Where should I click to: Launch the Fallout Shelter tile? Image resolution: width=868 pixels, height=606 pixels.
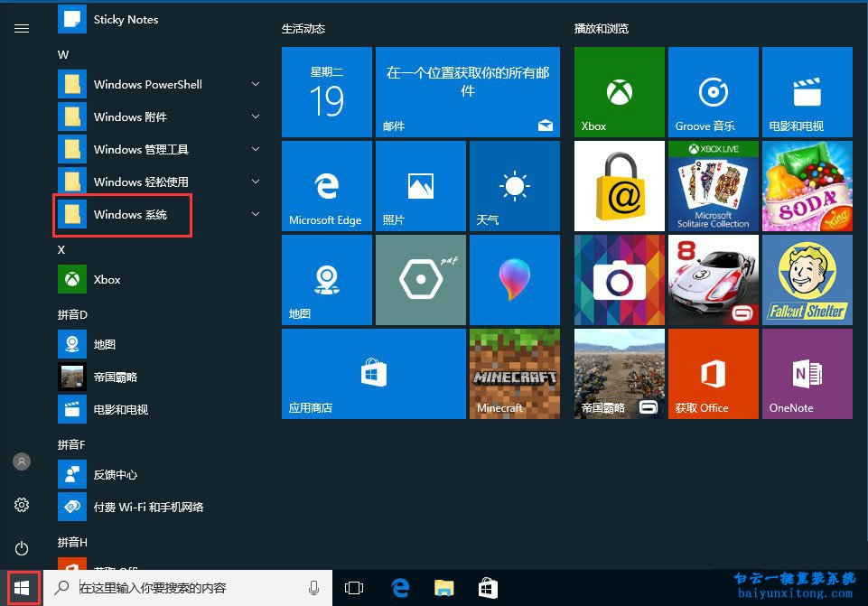click(807, 279)
